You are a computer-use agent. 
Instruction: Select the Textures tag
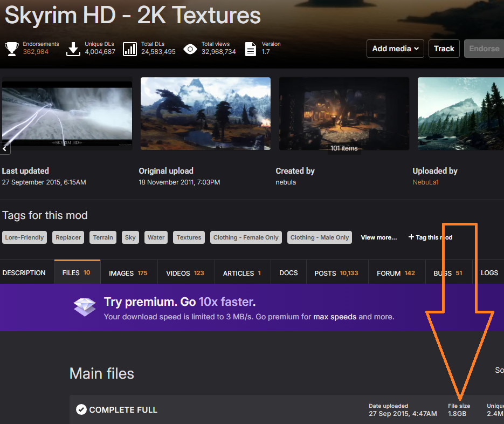click(189, 237)
